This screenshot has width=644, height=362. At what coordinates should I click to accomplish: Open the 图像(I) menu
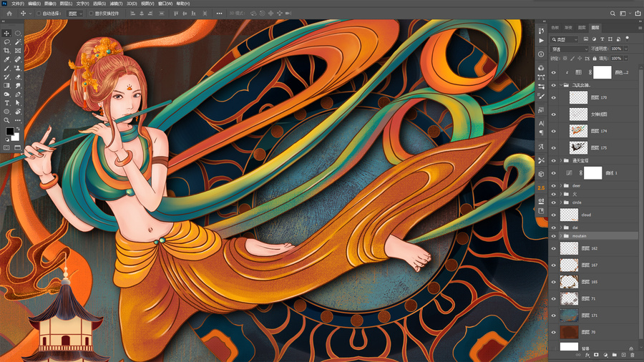[50, 4]
